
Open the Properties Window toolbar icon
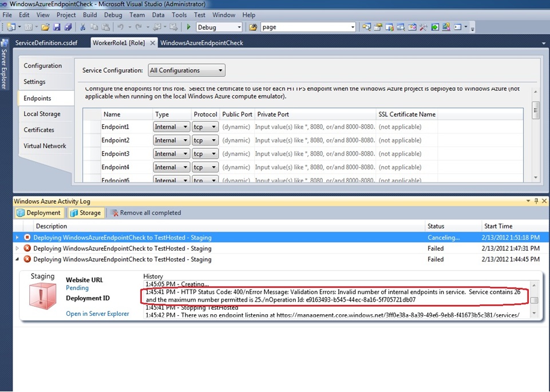coord(378,27)
